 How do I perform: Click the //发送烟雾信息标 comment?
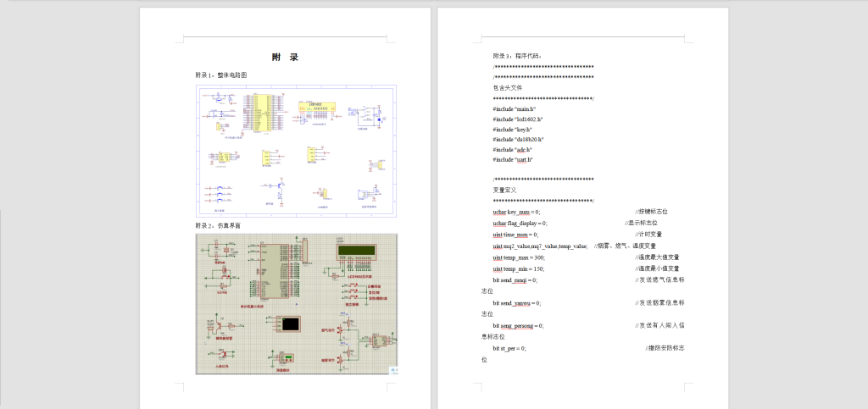[659, 303]
